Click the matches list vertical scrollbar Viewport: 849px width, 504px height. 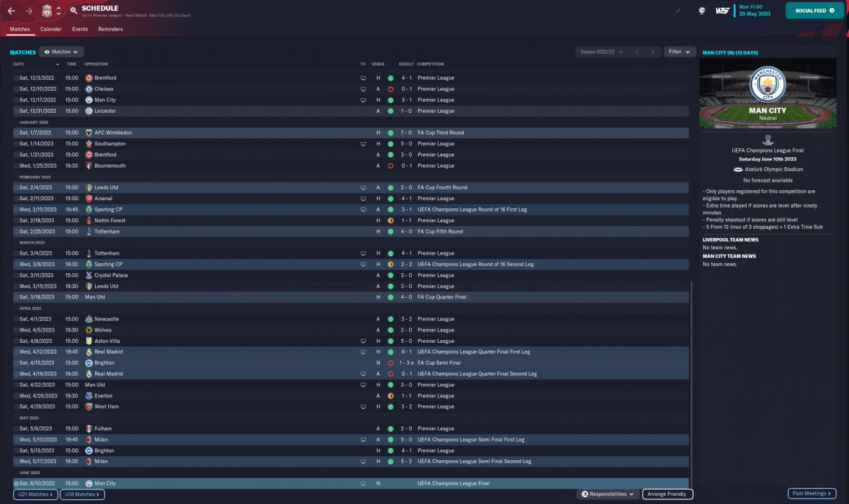691,385
